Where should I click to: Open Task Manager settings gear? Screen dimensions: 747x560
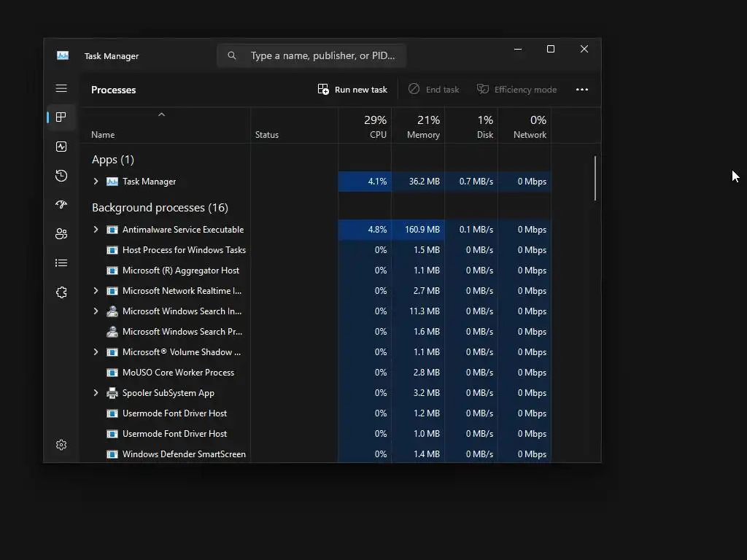coord(61,445)
